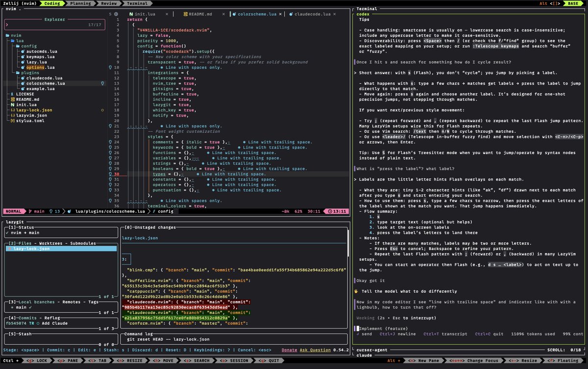Click the NORMAL mode indicator in statusline
Viewport: 588px width, 369px height.
[13, 211]
